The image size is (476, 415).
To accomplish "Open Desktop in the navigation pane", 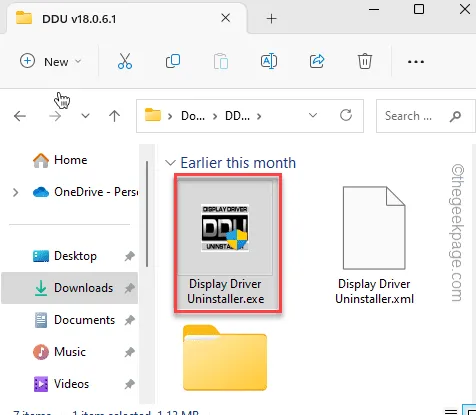I will 65,256.
